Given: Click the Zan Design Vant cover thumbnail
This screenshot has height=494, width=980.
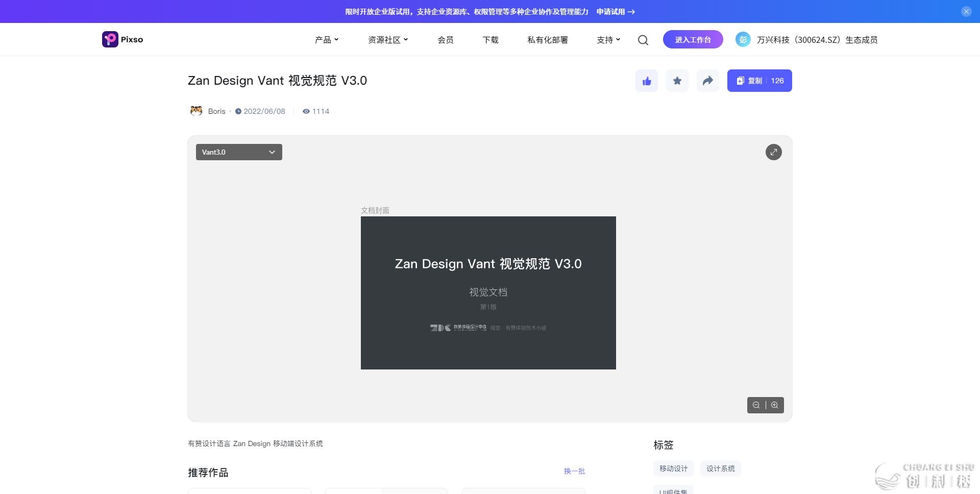Looking at the screenshot, I should (x=488, y=292).
